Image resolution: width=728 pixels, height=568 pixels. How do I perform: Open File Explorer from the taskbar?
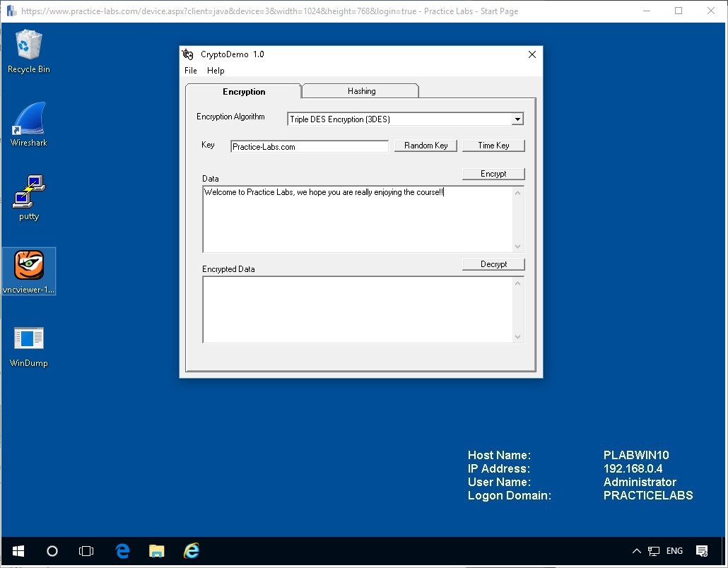156,551
